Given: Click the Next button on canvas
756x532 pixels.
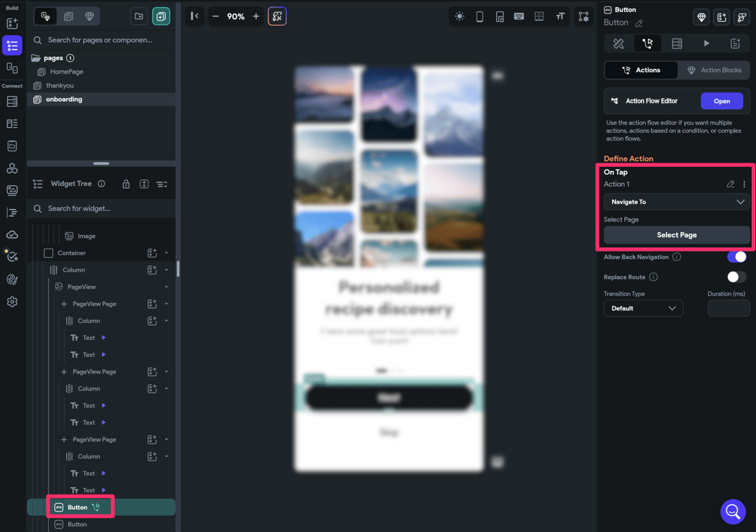Looking at the screenshot, I should pyautogui.click(x=389, y=398).
